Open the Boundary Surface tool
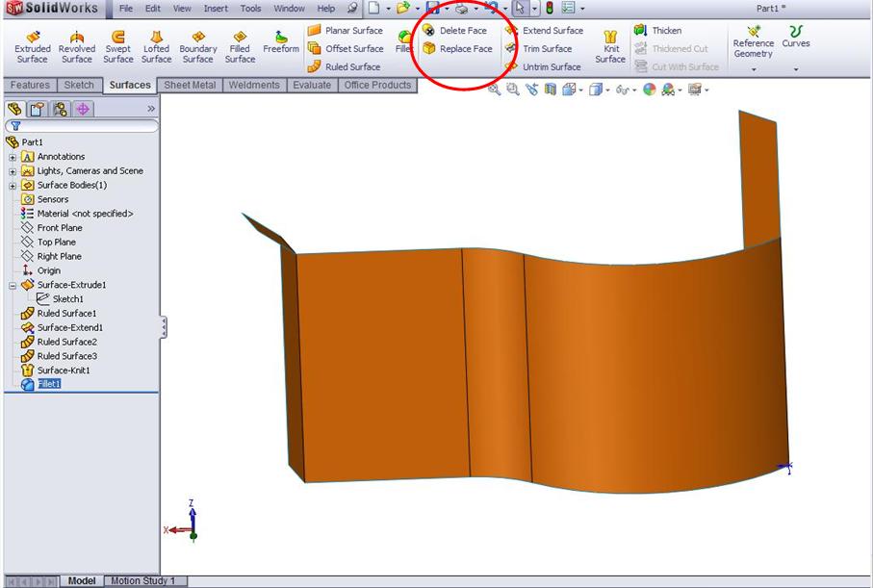This screenshot has width=873, height=588. tap(197, 47)
